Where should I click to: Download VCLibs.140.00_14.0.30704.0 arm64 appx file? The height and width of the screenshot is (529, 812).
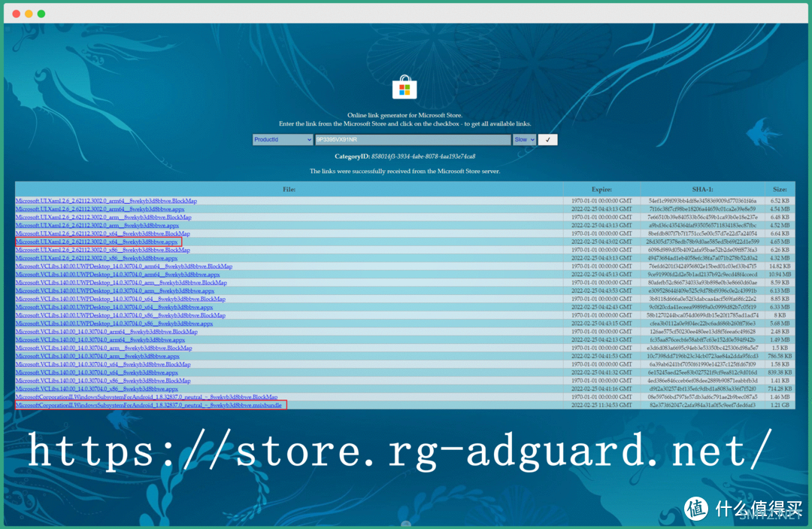[x=101, y=340]
